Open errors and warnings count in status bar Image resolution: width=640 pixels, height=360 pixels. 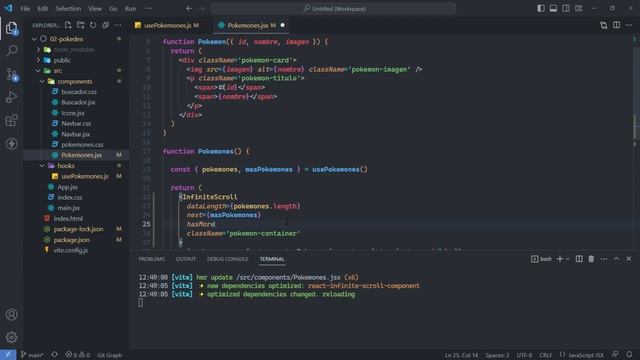(78, 355)
